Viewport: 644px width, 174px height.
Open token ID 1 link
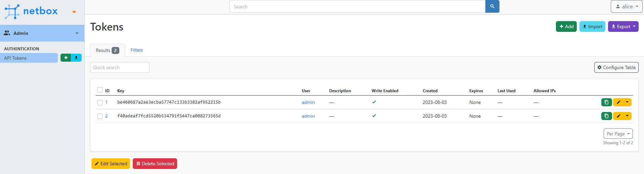(x=107, y=102)
